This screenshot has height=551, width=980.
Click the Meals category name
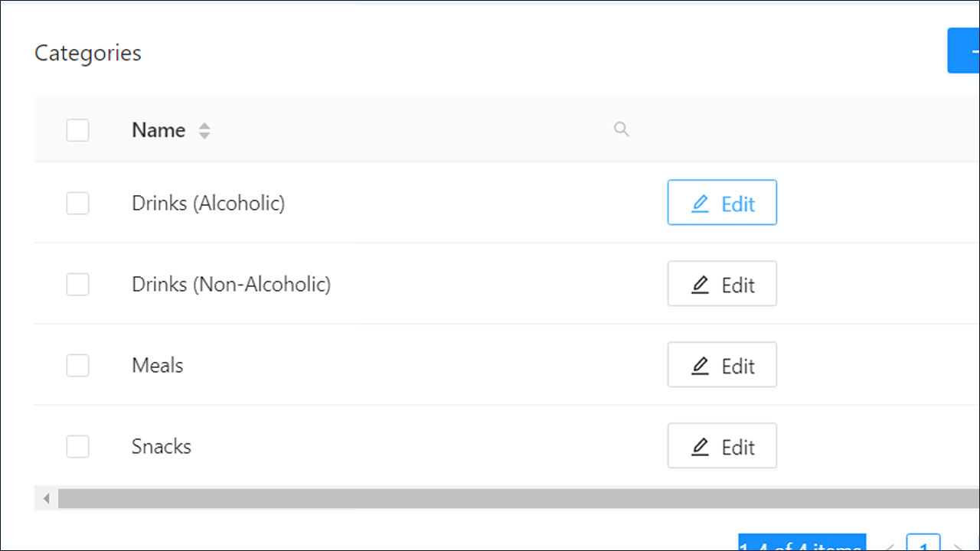coord(158,365)
